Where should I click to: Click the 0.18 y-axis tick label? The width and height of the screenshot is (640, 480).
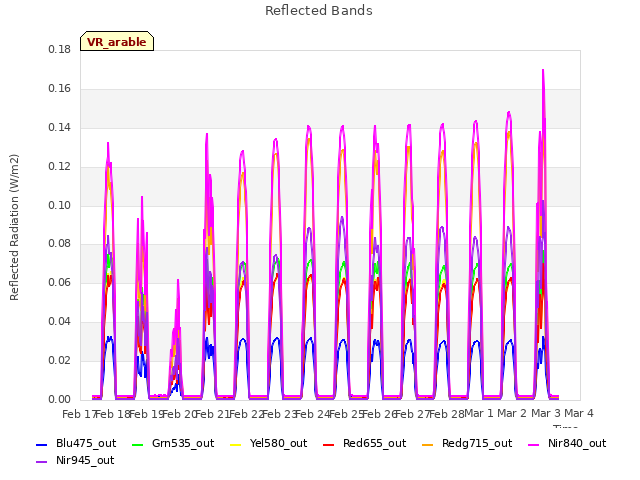click(60, 49)
